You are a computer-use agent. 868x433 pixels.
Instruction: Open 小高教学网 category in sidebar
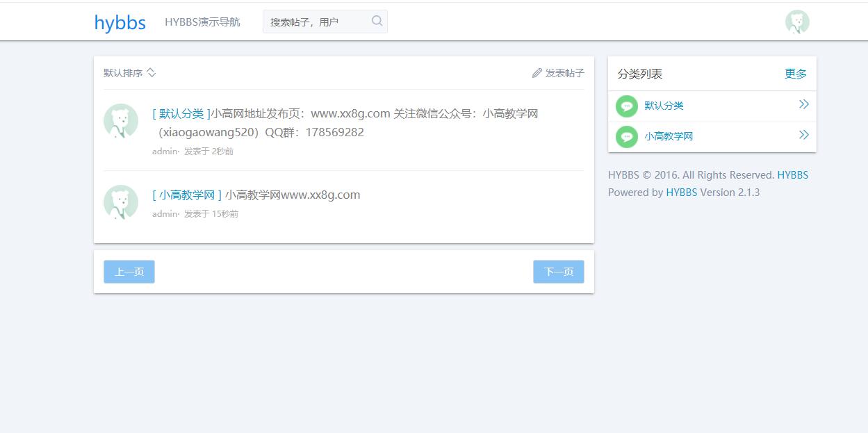pos(669,136)
